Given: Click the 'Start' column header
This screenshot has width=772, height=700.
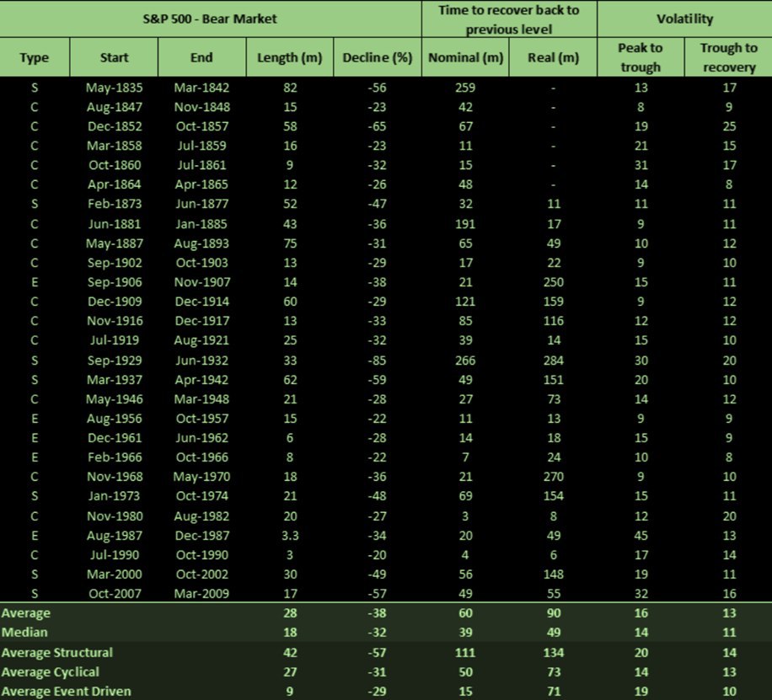Looking at the screenshot, I should pos(114,57).
